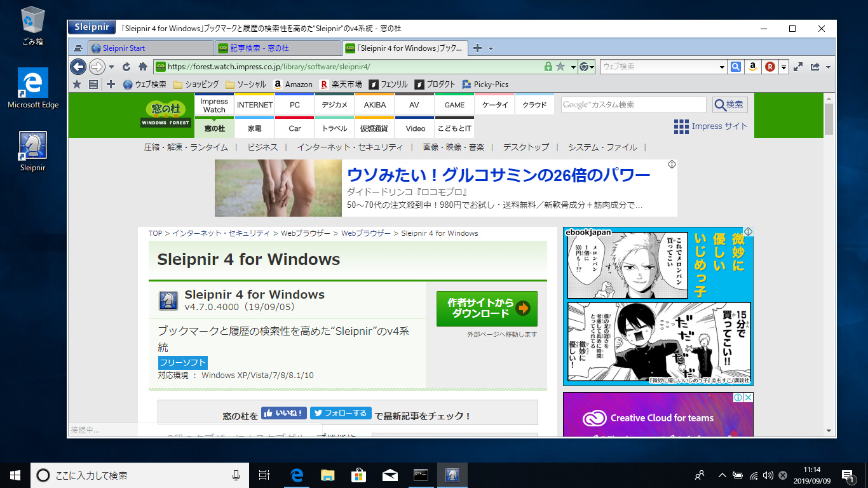Open a new tab with plus button
Screen dimensions: 868x488
pos(478,48)
